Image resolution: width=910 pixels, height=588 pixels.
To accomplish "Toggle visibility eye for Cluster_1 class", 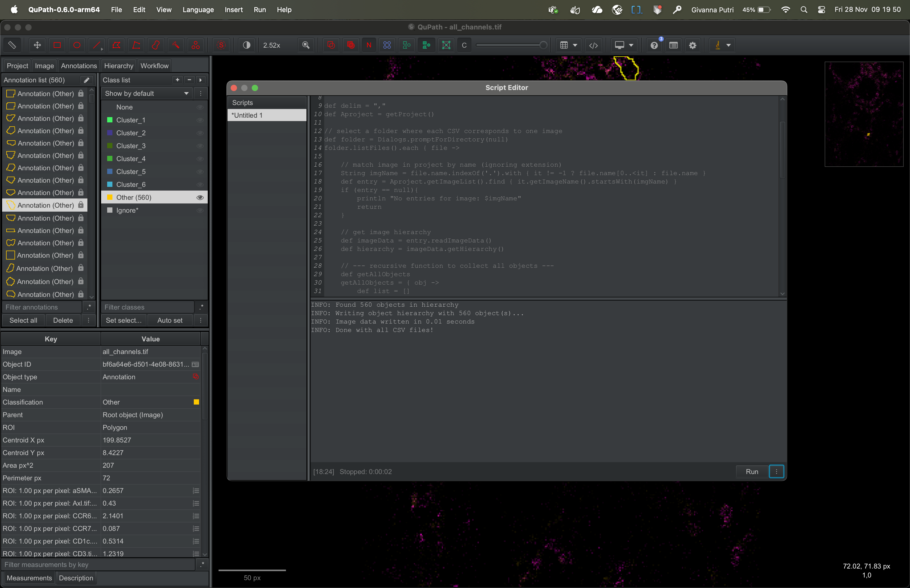I will pos(200,120).
